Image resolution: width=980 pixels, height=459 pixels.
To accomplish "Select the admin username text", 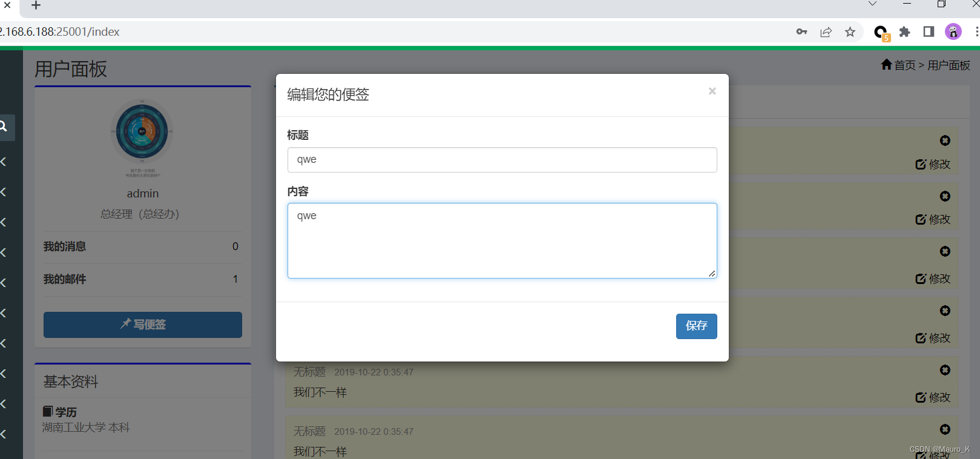I will point(143,194).
